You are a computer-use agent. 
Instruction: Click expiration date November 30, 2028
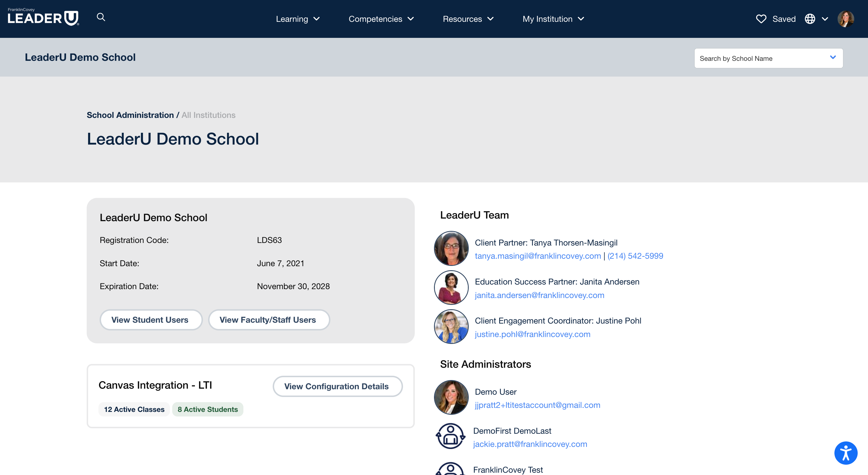point(293,286)
